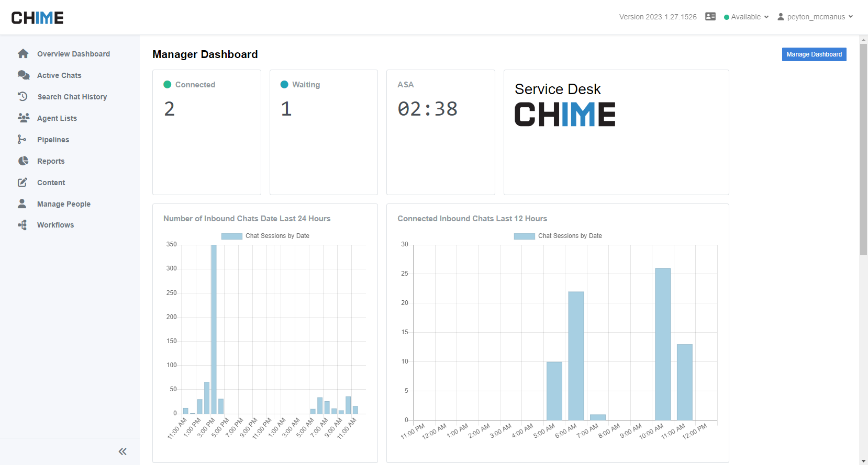
Task: Click the scrollbar down arrow
Action: tap(863, 461)
